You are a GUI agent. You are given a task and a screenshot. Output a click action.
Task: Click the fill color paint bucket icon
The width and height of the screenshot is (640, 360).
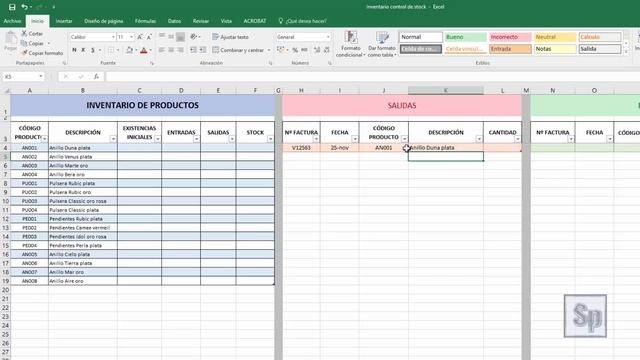tap(129, 50)
